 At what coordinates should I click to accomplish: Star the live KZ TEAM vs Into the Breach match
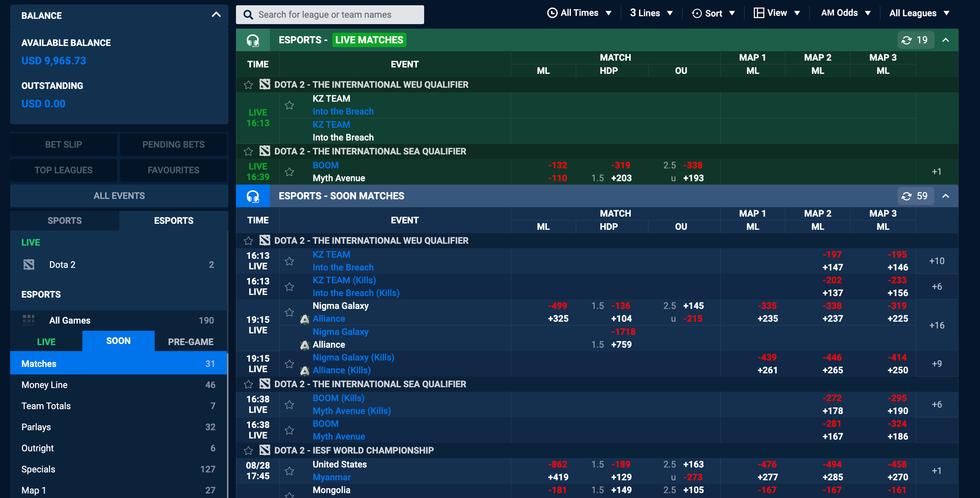point(289,105)
